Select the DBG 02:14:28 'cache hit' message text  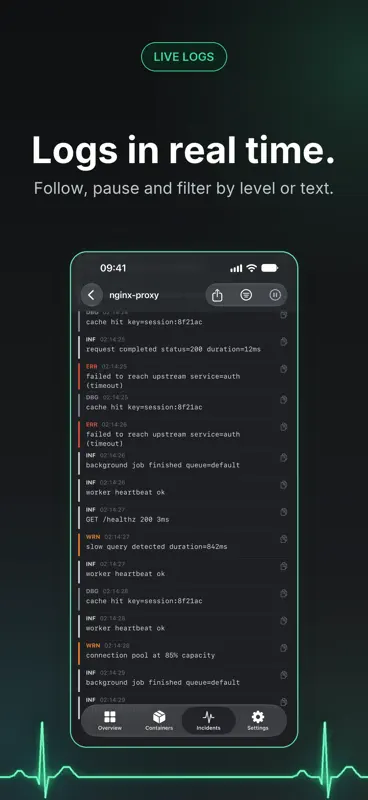pyautogui.click(x=144, y=601)
